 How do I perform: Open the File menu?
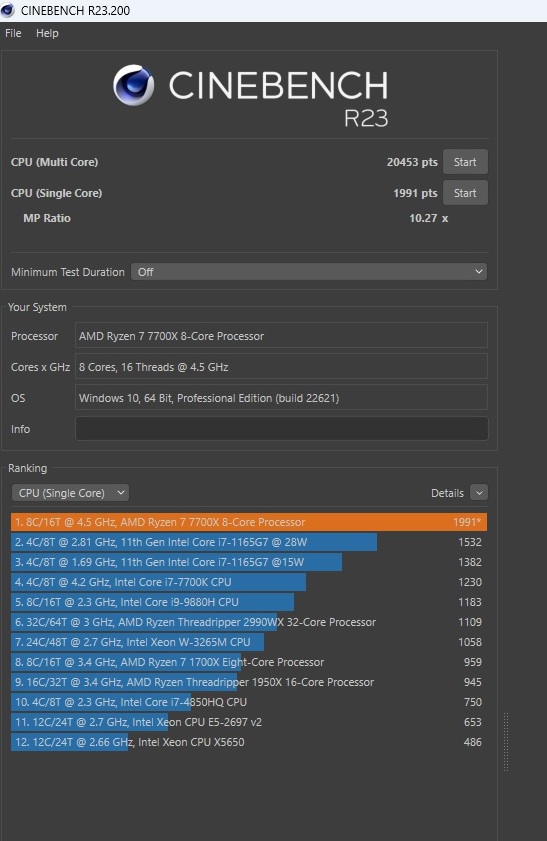(x=13, y=33)
